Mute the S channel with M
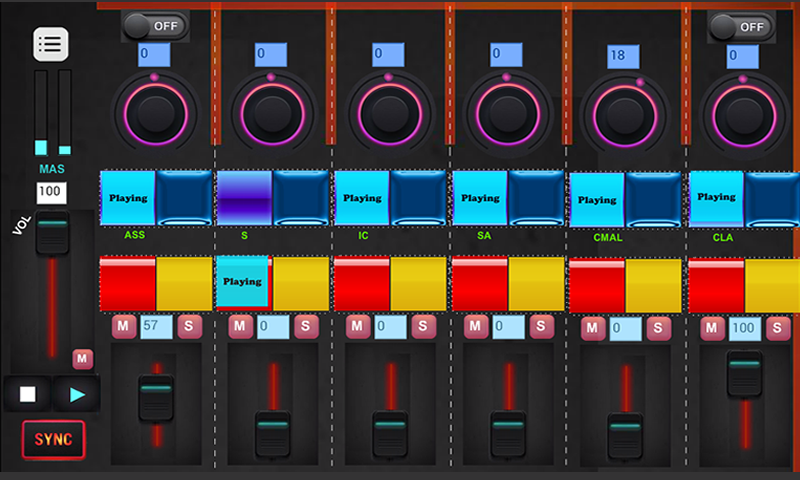800x480 pixels. [240, 326]
